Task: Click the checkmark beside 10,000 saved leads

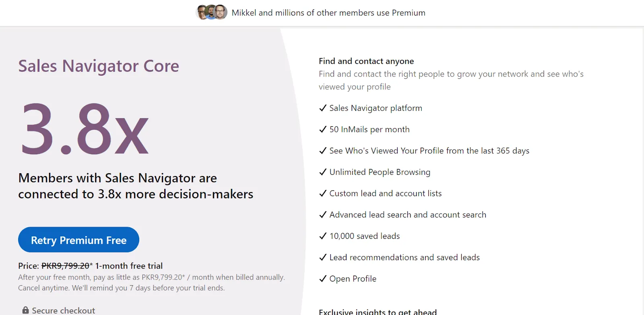Action: pos(322,236)
